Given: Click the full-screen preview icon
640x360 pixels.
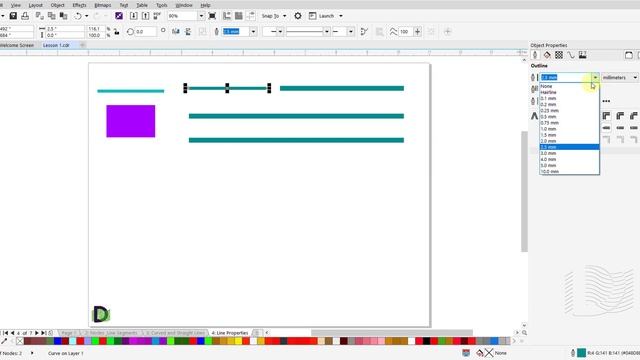Looking at the screenshot, I should pyautogui.click(x=212, y=16).
